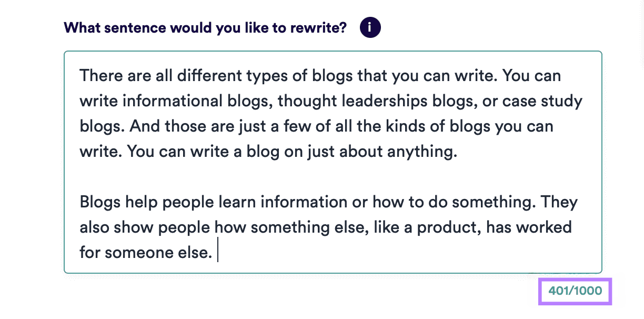Click the information indicator near the title

[x=370, y=27]
